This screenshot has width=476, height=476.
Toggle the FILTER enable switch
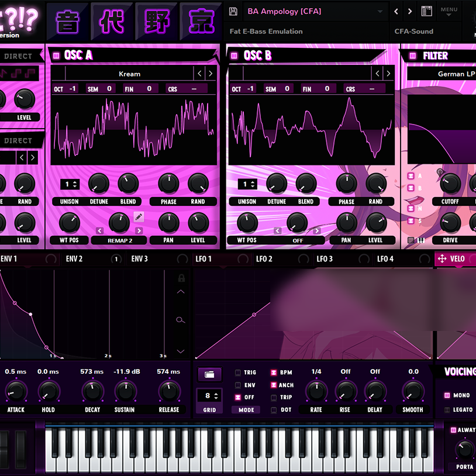pos(412,56)
